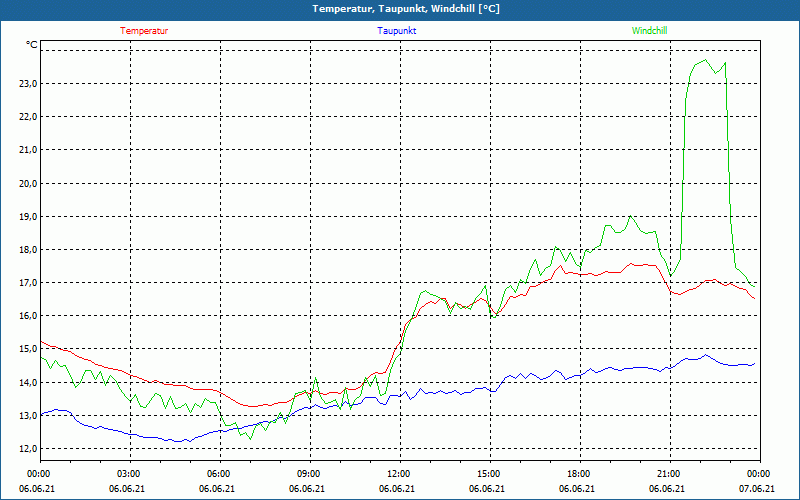Click the 14,0 y-axis value
Screen dimensions: 800x500
click(28, 383)
